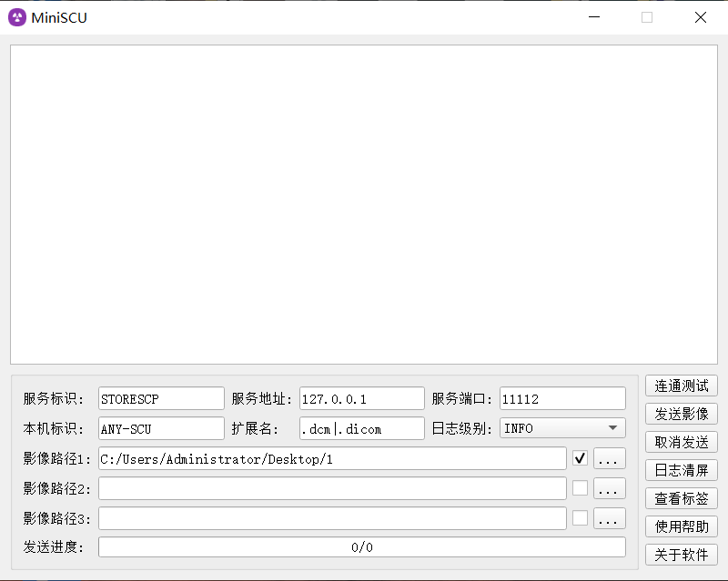Open 关于软件 about dialog

(x=682, y=555)
